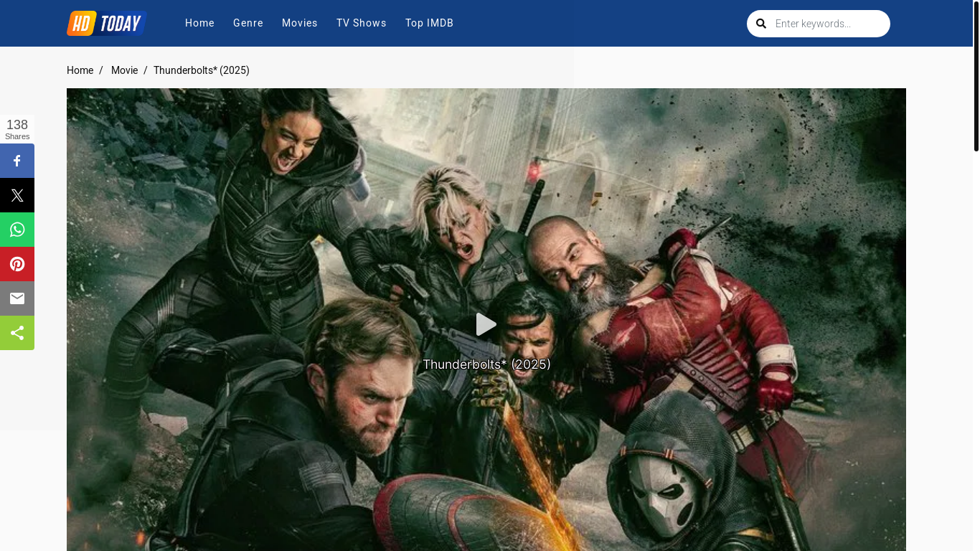Play the Thunderbolts* movie
Image resolution: width=980 pixels, height=551 pixels.
click(486, 324)
